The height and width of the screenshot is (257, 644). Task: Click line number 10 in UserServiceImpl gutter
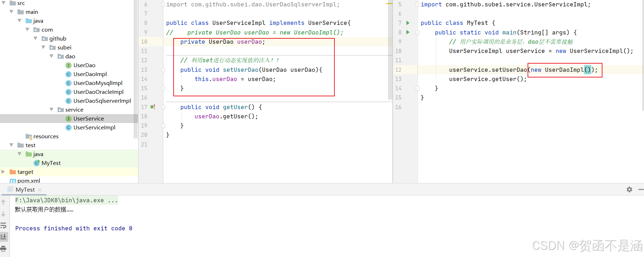coord(144,42)
